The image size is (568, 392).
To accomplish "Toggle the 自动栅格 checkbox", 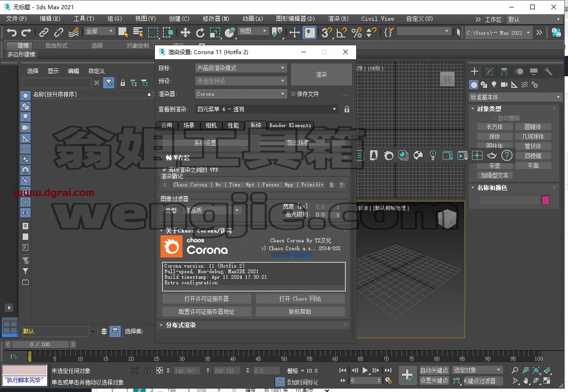I will click(x=494, y=118).
